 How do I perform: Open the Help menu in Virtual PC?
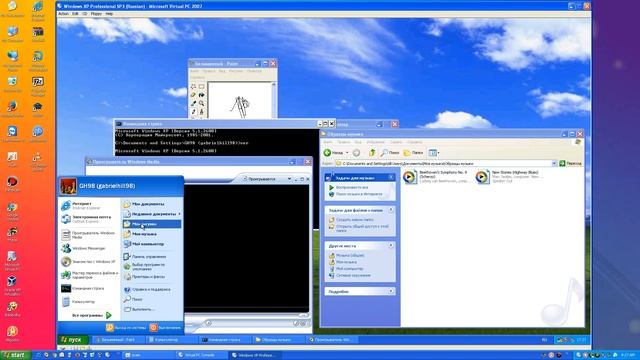tap(109, 14)
